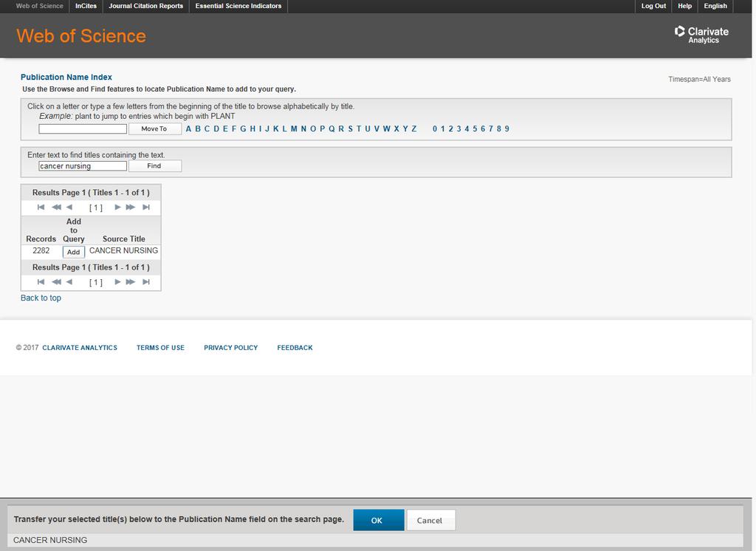Browse titles starting with letter A
The width and height of the screenshot is (756, 551).
tap(188, 129)
